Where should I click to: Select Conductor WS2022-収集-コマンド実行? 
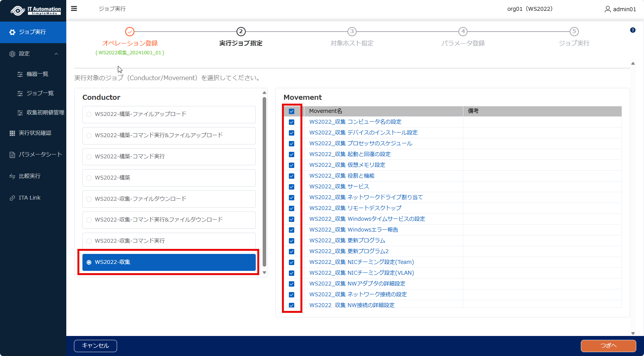(x=169, y=241)
